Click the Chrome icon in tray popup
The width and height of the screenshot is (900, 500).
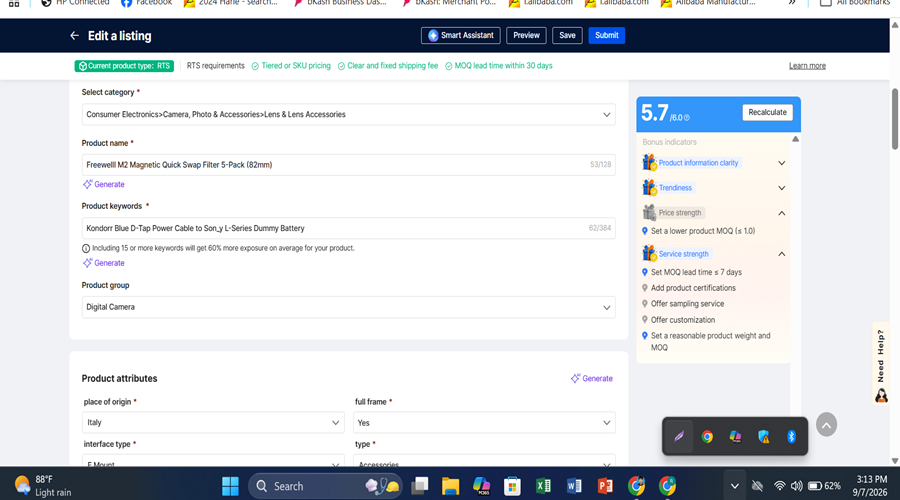coord(707,437)
